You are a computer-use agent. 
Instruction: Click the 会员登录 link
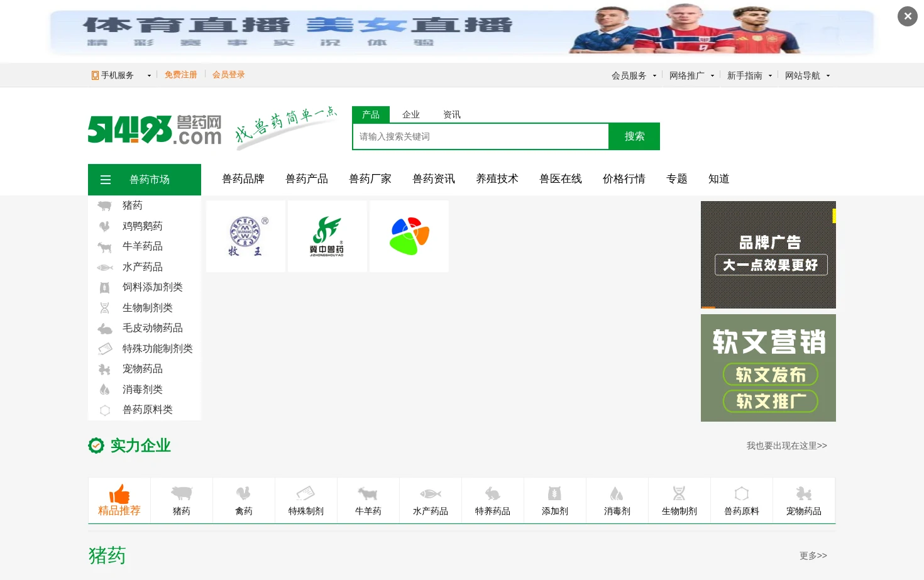(229, 75)
